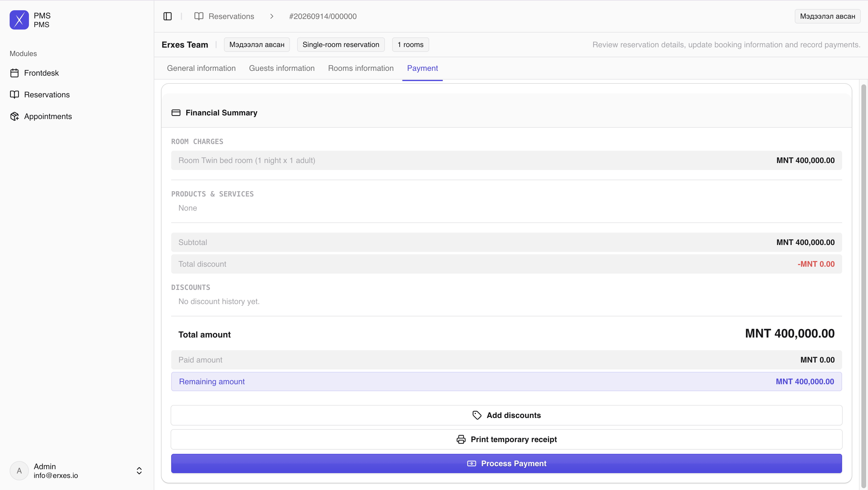Click the Frontdesk calendar icon
868x490 pixels.
14,73
